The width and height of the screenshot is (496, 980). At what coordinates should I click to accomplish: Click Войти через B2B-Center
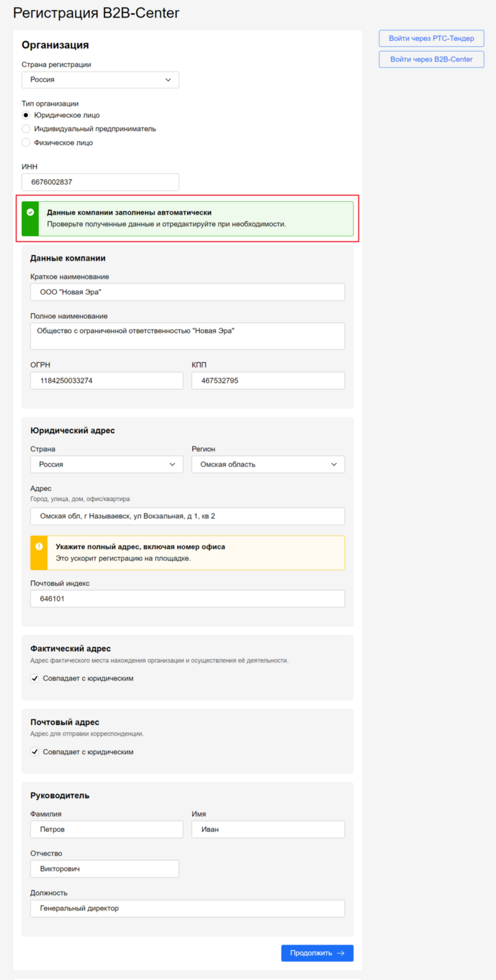[x=432, y=60]
